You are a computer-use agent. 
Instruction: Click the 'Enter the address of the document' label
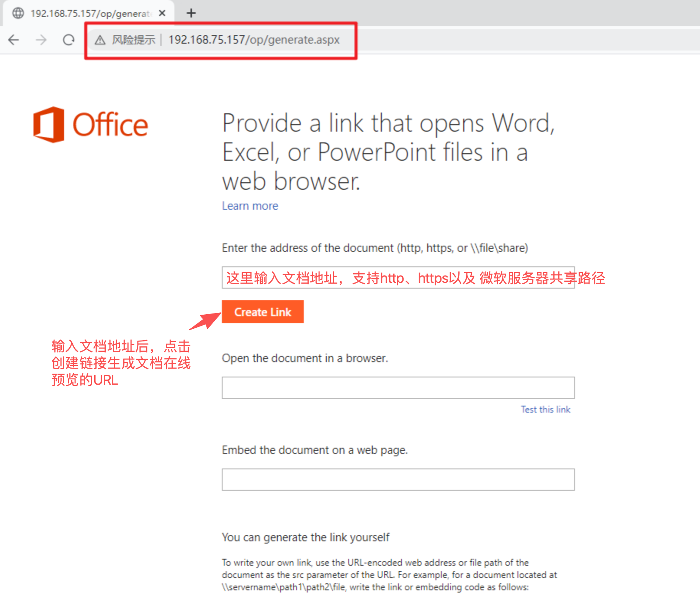click(x=375, y=248)
